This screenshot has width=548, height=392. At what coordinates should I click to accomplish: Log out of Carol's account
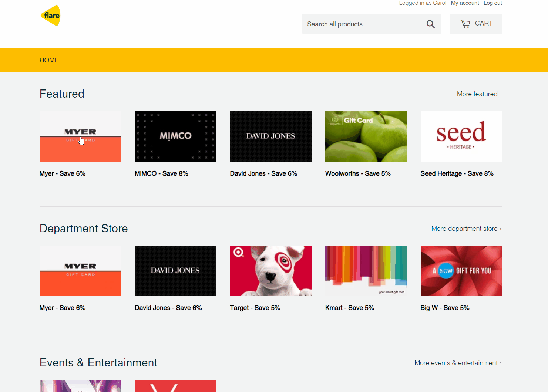[492, 3]
